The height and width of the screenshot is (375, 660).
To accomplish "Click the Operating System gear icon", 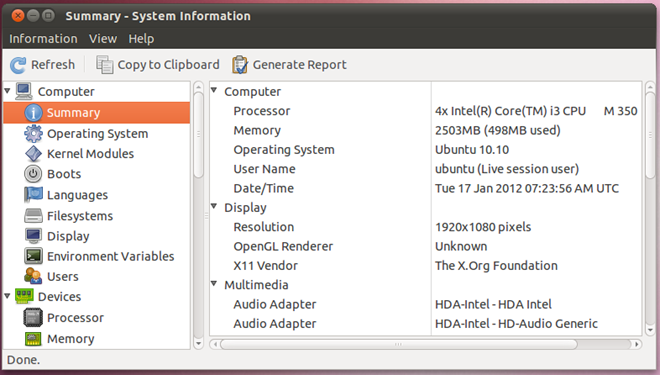I will point(33,134).
